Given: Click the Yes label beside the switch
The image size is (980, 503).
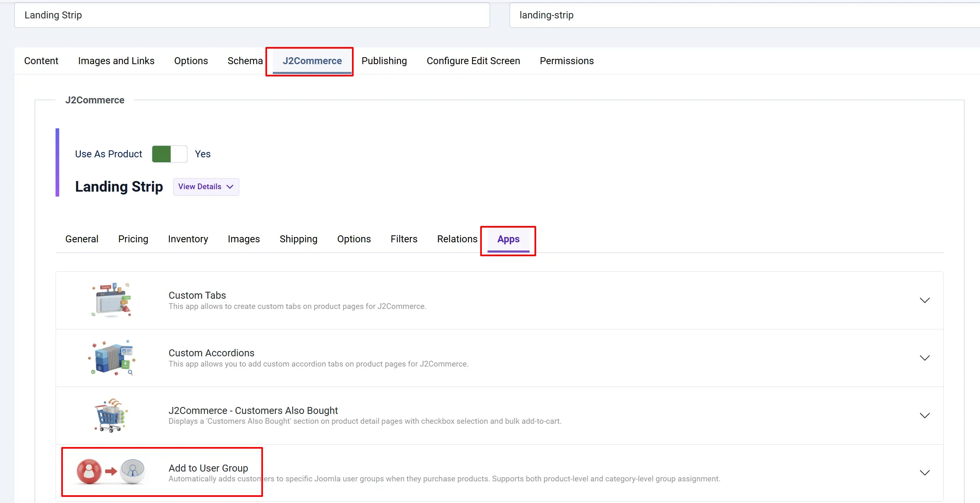Looking at the screenshot, I should 203,154.
